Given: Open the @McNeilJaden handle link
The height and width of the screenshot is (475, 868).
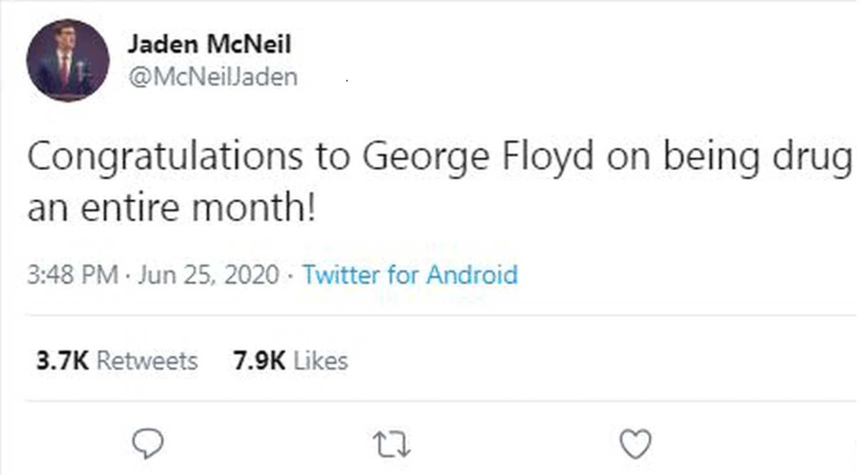Looking at the screenshot, I should (214, 76).
